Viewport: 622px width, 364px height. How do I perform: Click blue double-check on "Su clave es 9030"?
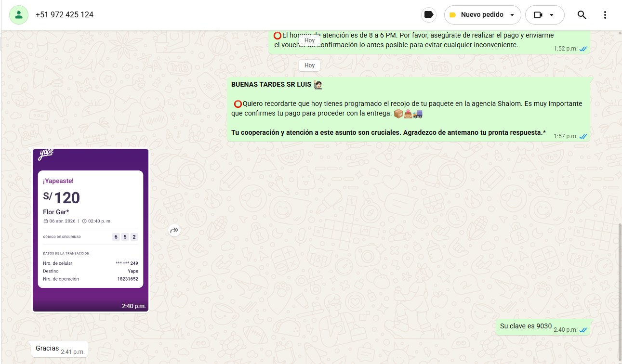pos(583,330)
